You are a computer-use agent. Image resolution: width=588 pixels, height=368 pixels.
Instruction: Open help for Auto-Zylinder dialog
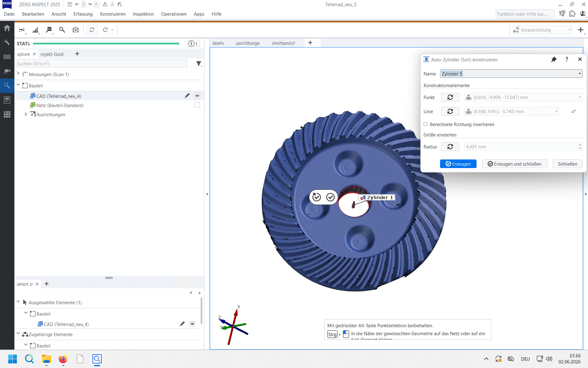567,59
